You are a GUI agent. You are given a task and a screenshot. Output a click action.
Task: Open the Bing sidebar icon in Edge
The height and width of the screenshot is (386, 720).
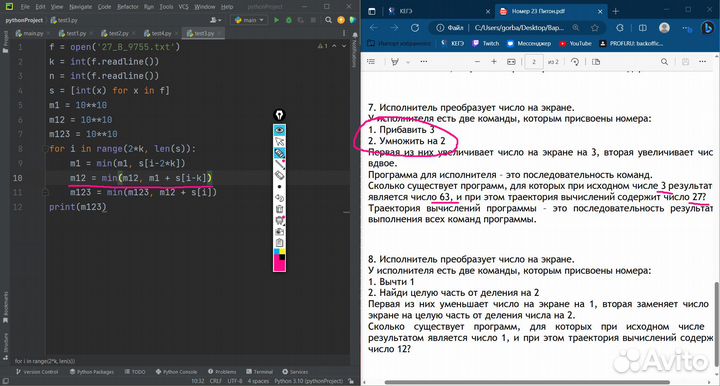tap(707, 28)
